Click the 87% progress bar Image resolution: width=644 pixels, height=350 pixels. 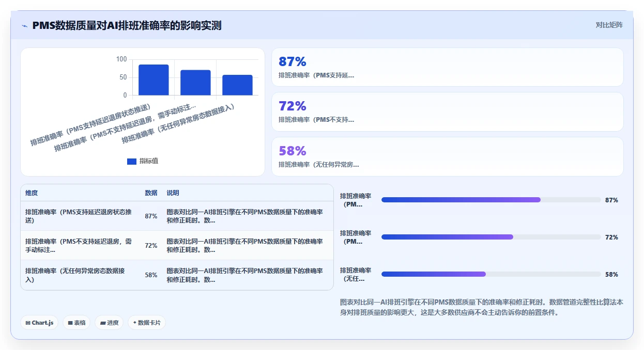click(x=491, y=200)
